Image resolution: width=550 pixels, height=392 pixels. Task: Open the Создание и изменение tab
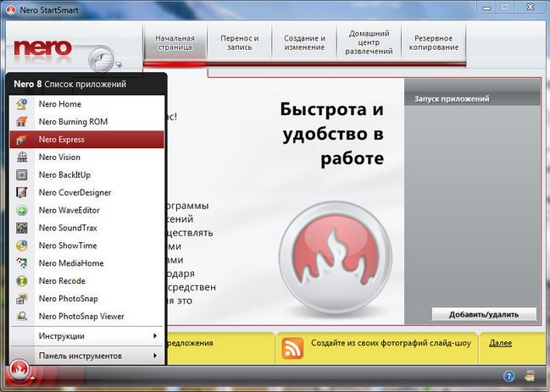304,42
